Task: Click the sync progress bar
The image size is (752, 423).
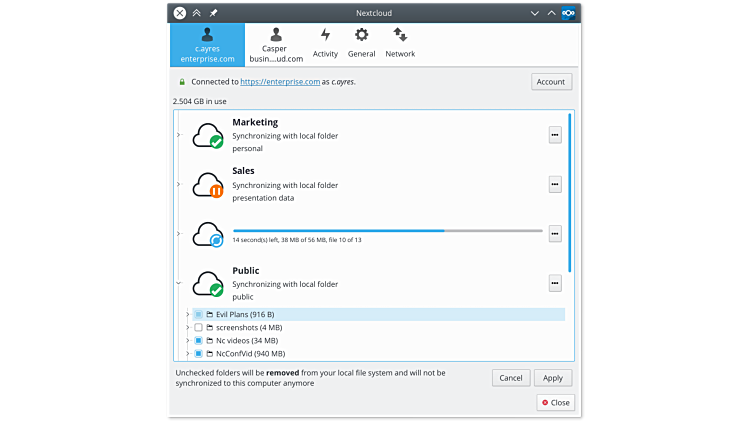Action: pos(387,230)
